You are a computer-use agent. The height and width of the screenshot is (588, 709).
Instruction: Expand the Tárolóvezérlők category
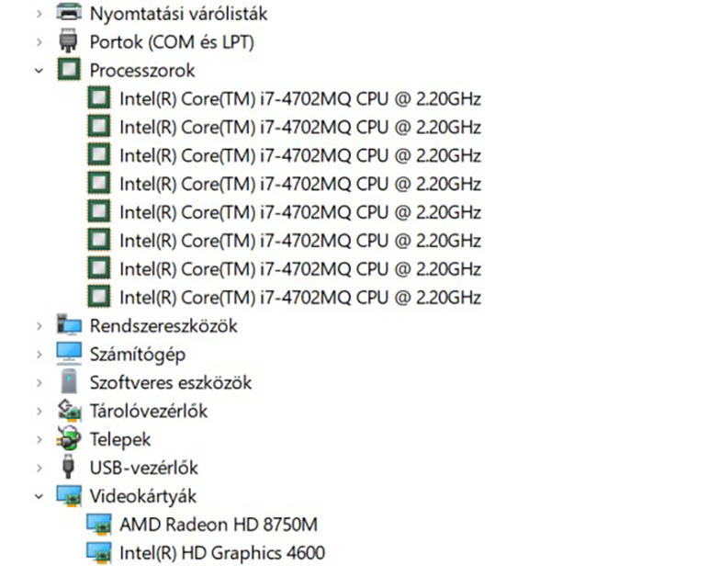39,412
